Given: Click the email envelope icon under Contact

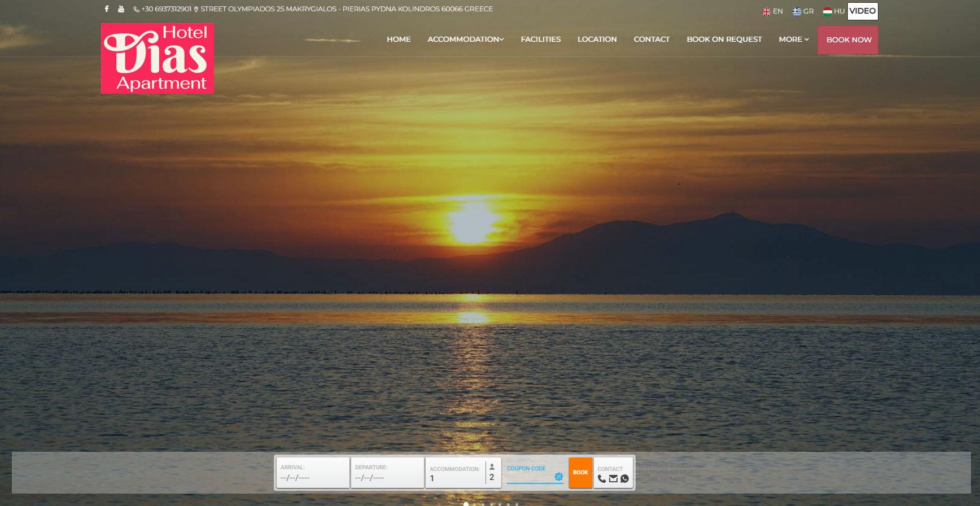Looking at the screenshot, I should pyautogui.click(x=613, y=479).
